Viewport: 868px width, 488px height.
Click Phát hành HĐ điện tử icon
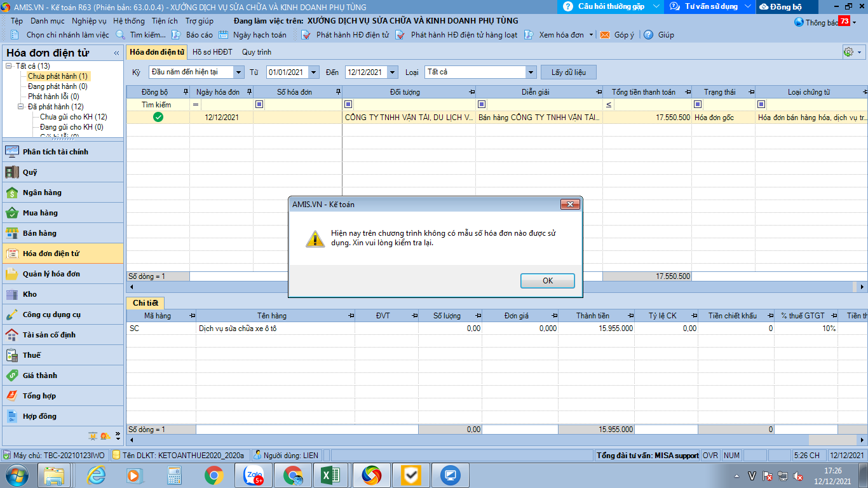(306, 35)
